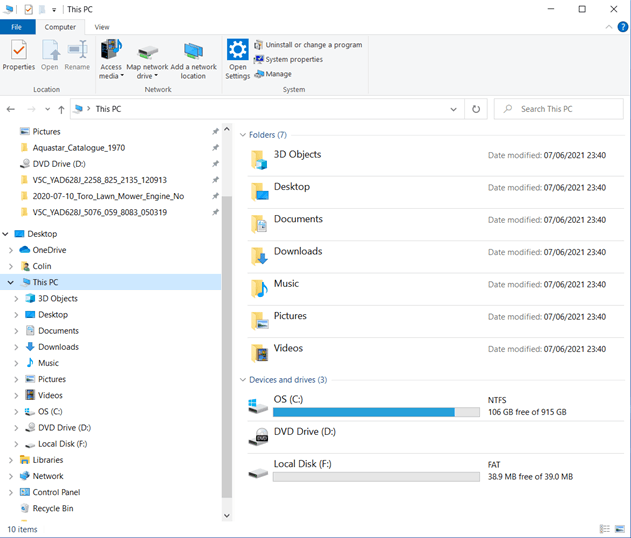Viewport: 631px width, 538px height.
Task: Switch to details view in status bar
Action: 604,529
